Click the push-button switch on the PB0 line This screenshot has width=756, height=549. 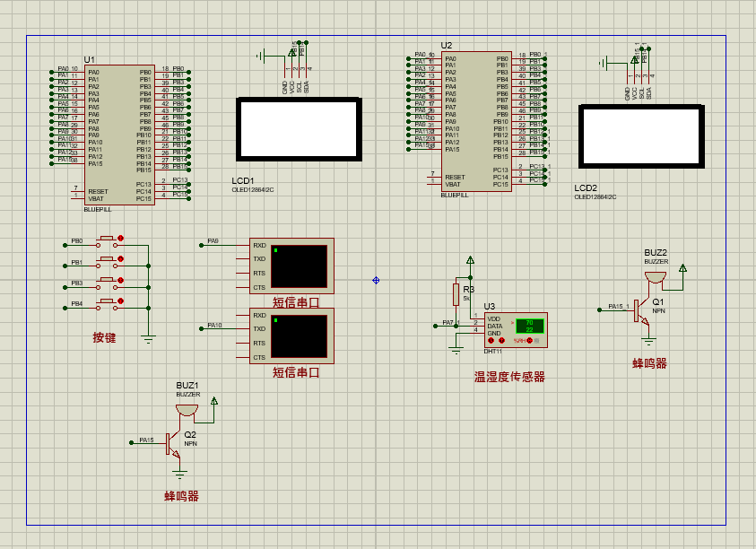click(107, 241)
